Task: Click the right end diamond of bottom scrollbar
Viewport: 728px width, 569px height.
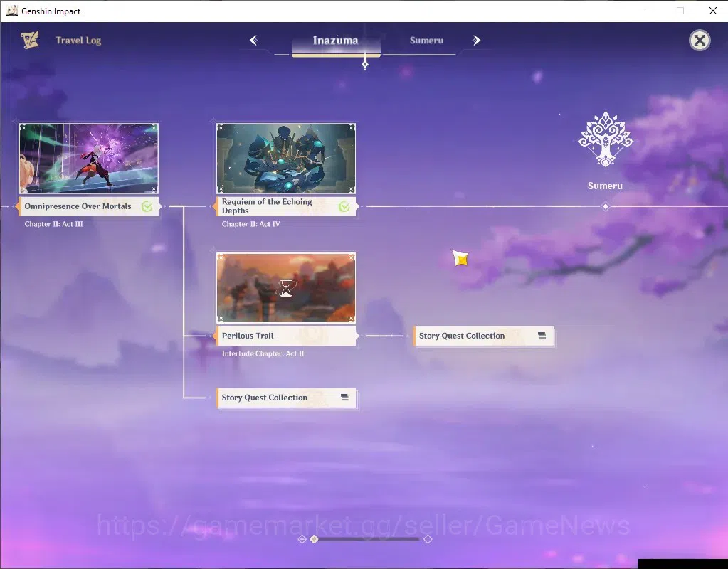Action: (428, 539)
